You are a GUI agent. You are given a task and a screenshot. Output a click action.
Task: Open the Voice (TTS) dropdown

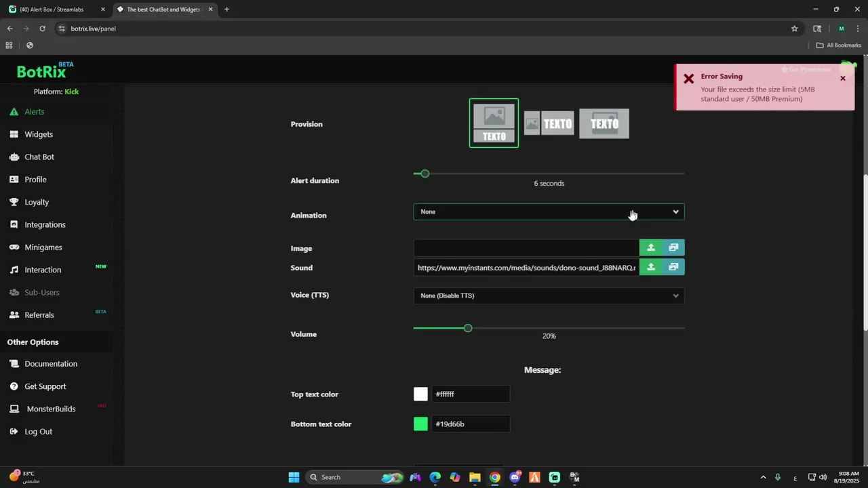tap(549, 296)
